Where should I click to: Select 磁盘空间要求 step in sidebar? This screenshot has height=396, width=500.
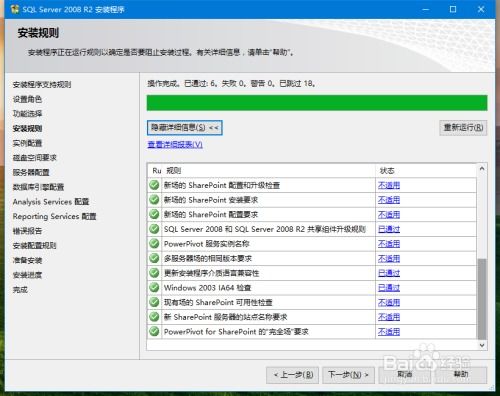tap(34, 158)
